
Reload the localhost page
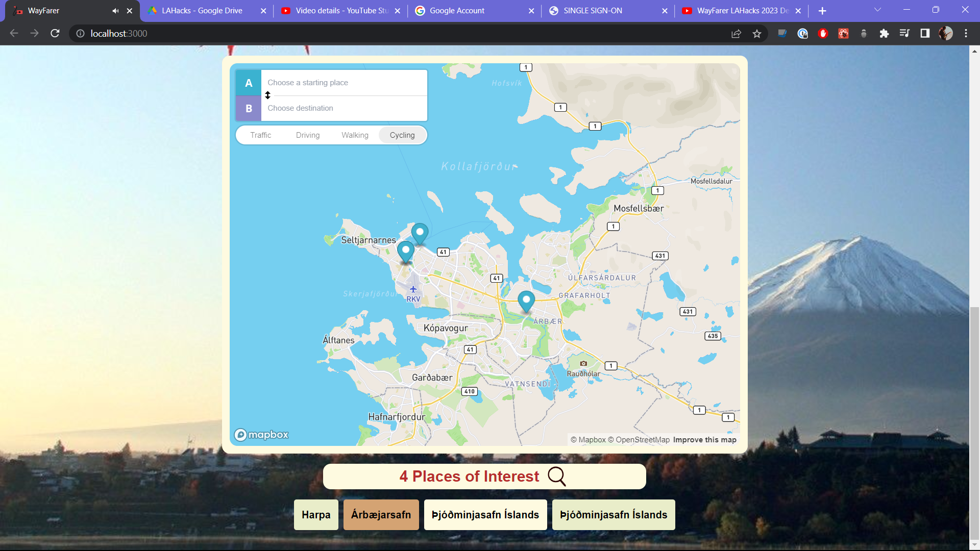point(55,34)
